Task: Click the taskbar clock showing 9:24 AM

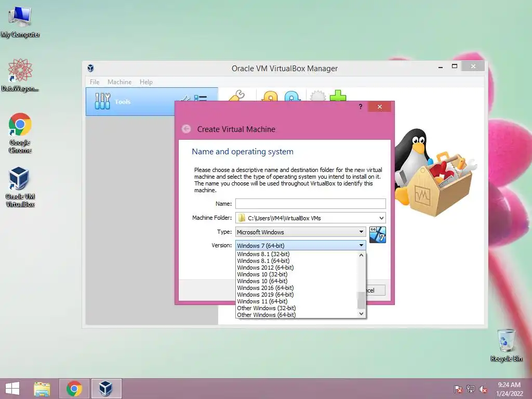Action: click(509, 389)
